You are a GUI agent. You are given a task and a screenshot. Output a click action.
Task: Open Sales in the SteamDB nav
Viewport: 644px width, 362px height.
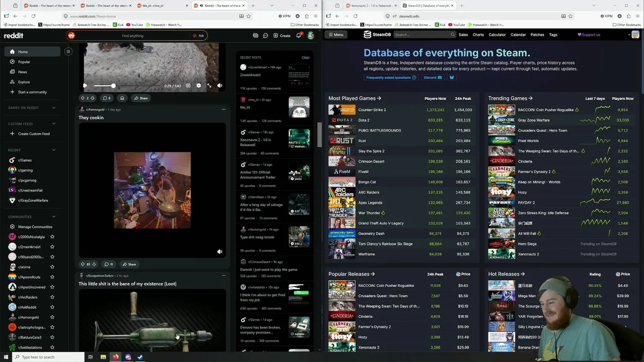(463, 35)
